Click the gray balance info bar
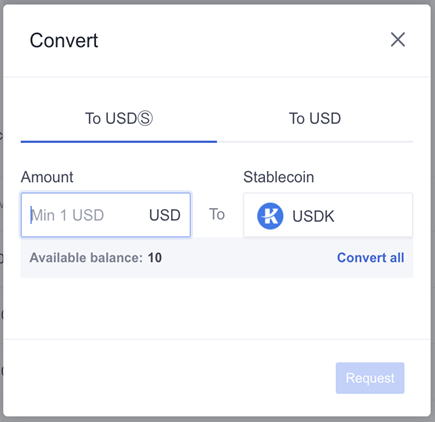The width and height of the screenshot is (435, 422). click(x=217, y=258)
